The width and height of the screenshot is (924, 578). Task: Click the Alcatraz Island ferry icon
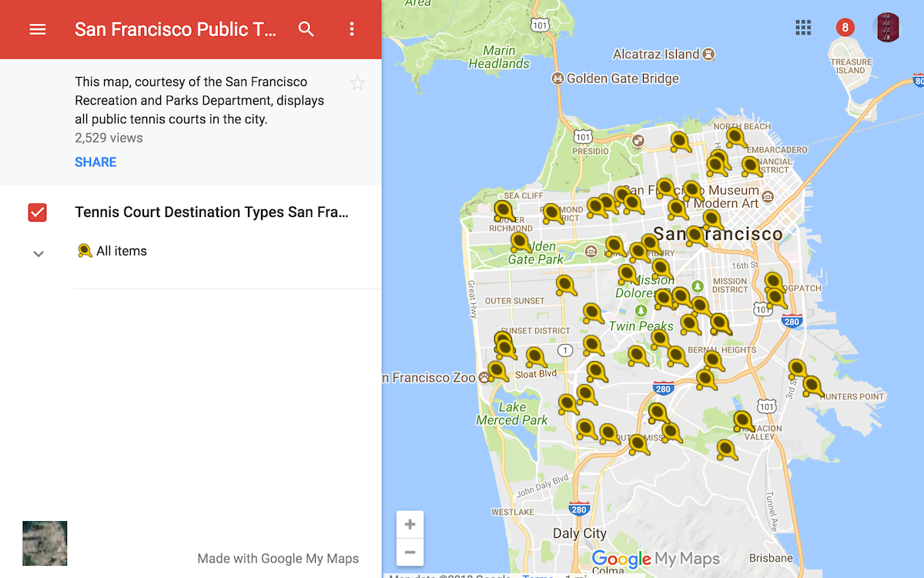tap(709, 55)
